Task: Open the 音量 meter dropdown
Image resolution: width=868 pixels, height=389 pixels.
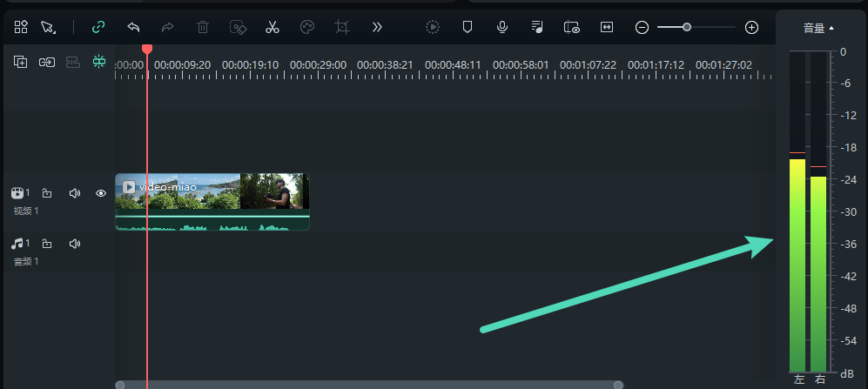Action: point(818,29)
